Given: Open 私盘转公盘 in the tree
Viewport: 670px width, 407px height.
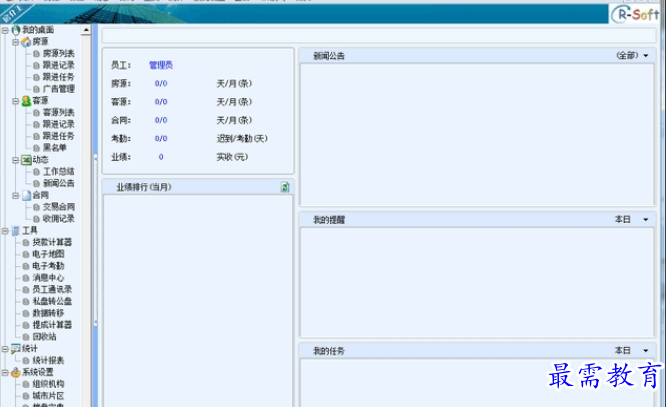Looking at the screenshot, I should 52,301.
